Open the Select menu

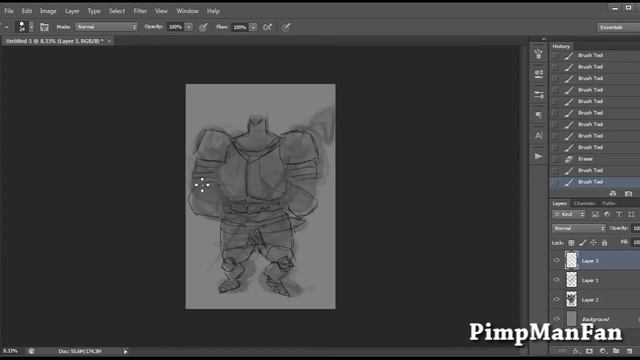coord(117,11)
